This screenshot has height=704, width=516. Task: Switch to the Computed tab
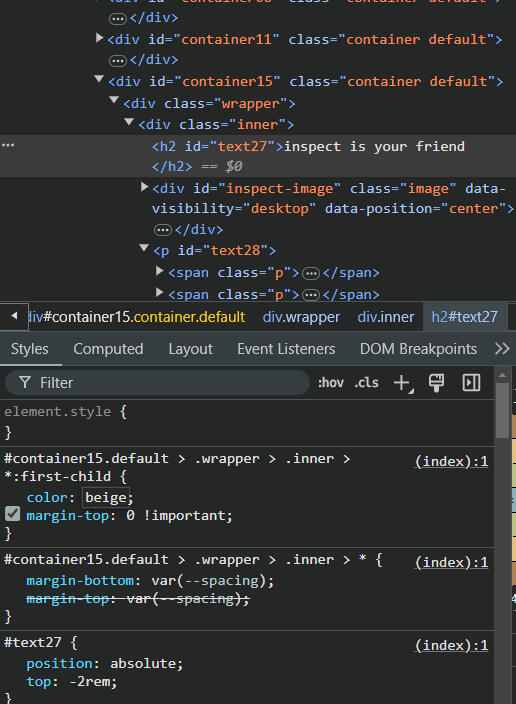108,349
